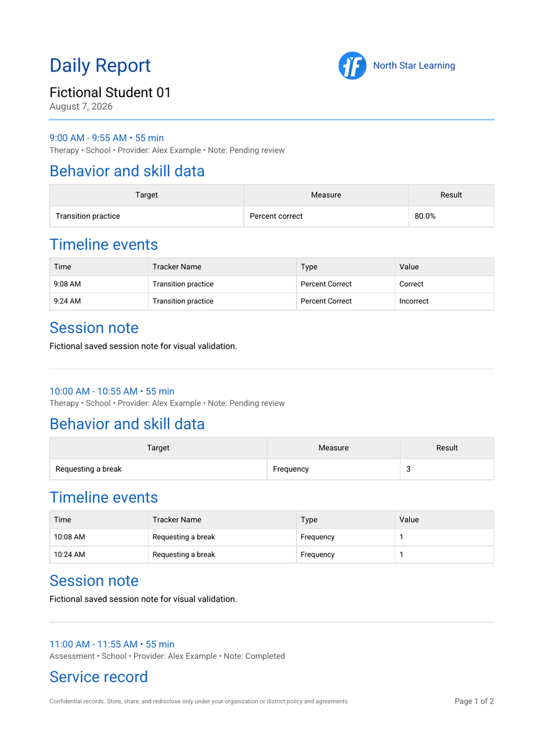Screen dimensions: 544x756
Task: Click the 10:00 AM - 10:55 AM session time
Action: pos(112,391)
